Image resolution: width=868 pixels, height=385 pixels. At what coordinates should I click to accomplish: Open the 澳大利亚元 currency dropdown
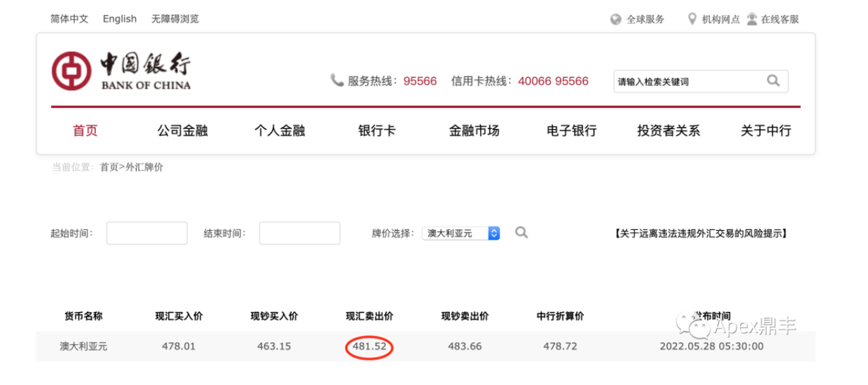[461, 233]
